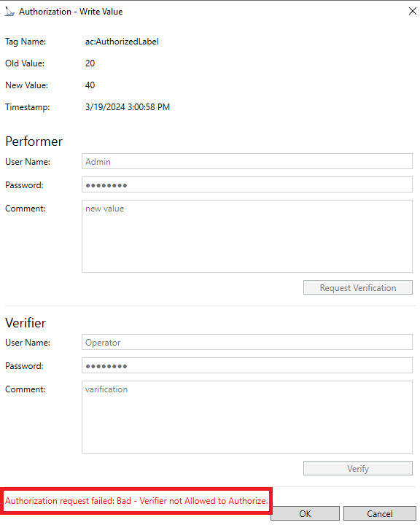The width and height of the screenshot is (420, 525).
Task: Click the New Value 40 text
Action: [x=90, y=85]
